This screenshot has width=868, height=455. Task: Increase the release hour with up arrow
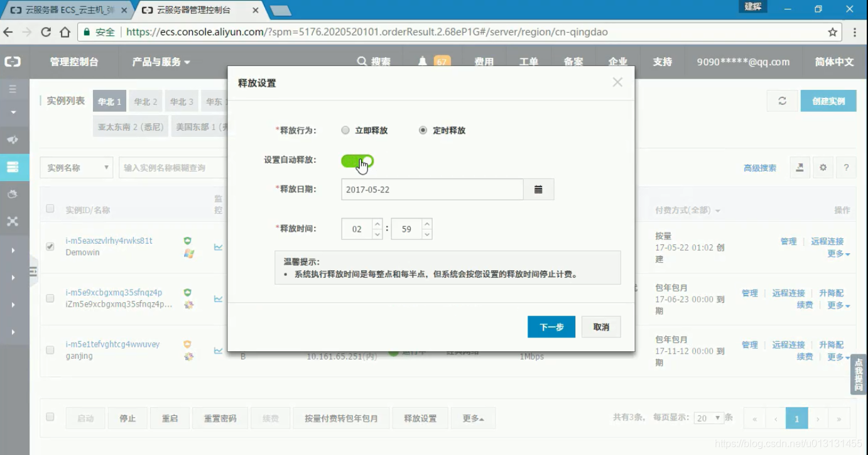pos(377,224)
